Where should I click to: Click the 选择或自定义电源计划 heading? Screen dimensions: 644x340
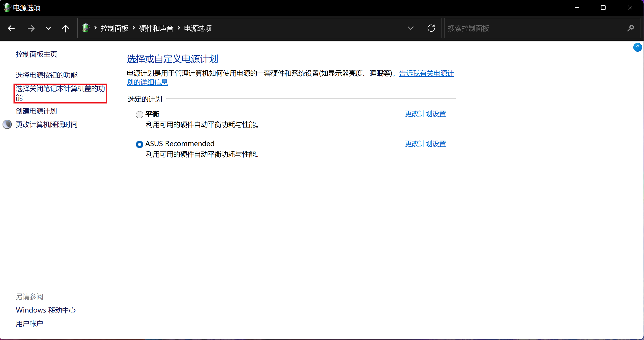click(172, 59)
